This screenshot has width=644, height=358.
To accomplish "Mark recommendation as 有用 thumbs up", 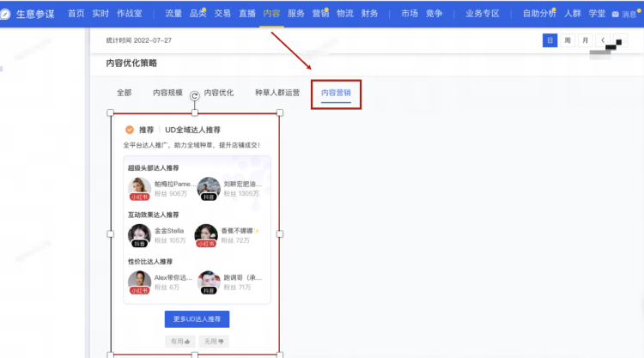I will click(180, 341).
